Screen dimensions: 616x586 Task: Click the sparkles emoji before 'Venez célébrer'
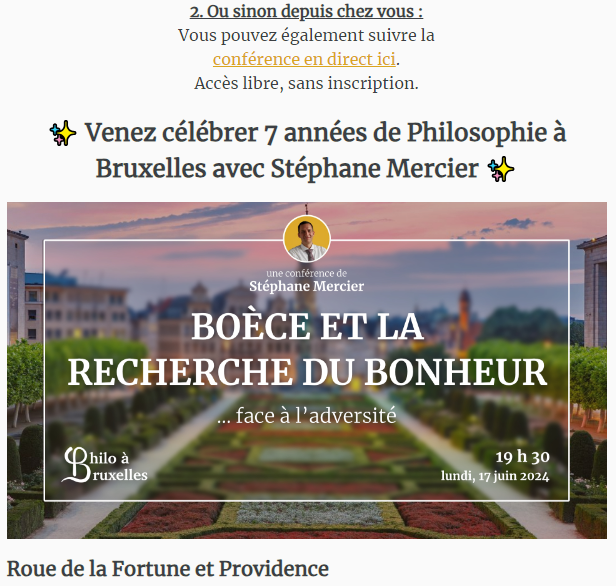[x=63, y=133]
